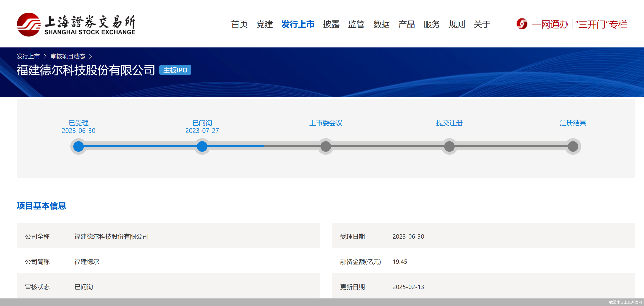This screenshot has width=644, height=306.
Task: Click the 提交注册 stage label
Action: [x=449, y=123]
